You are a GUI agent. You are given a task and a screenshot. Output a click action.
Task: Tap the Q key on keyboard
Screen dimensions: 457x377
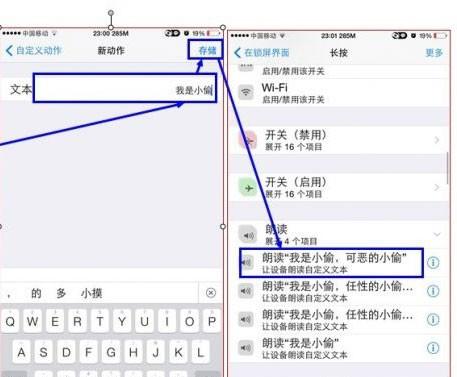[x=10, y=321]
